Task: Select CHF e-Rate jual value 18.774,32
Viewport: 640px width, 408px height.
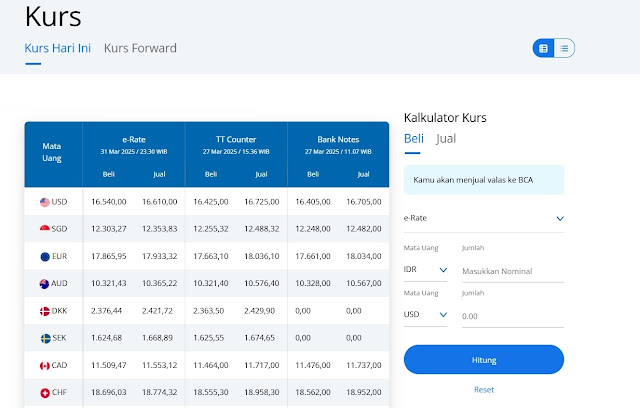Action: (x=160, y=392)
